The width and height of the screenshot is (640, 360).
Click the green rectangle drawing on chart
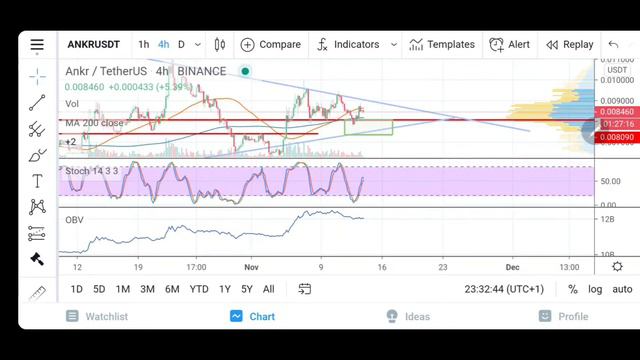(369, 127)
